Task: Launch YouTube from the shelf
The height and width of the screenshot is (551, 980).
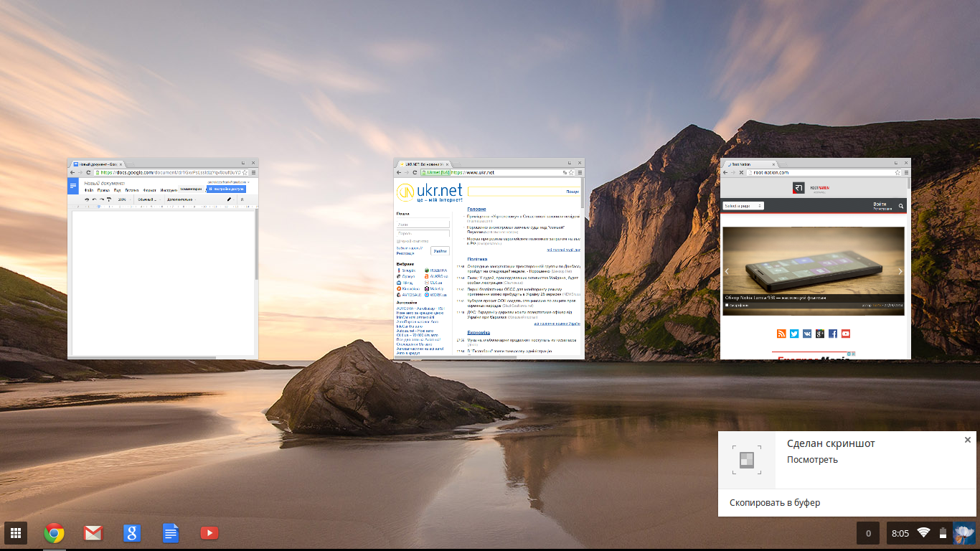Action: coord(209,533)
